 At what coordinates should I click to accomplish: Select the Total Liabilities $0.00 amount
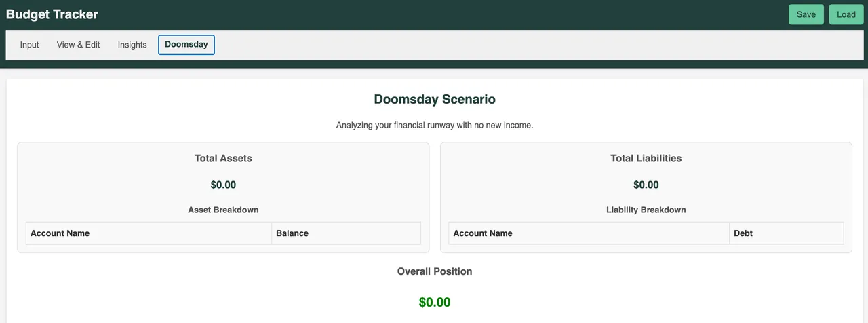click(x=646, y=185)
